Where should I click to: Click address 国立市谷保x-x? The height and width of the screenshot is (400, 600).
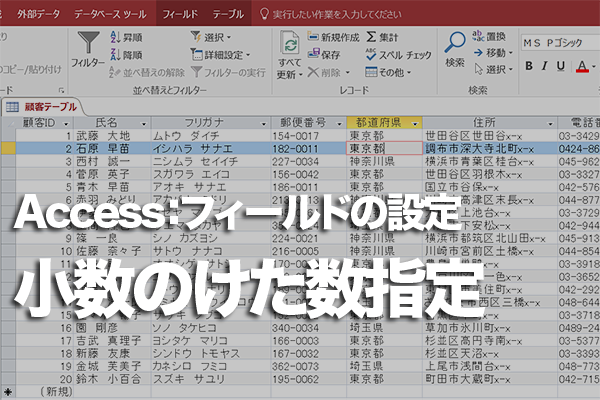[x=490, y=187]
